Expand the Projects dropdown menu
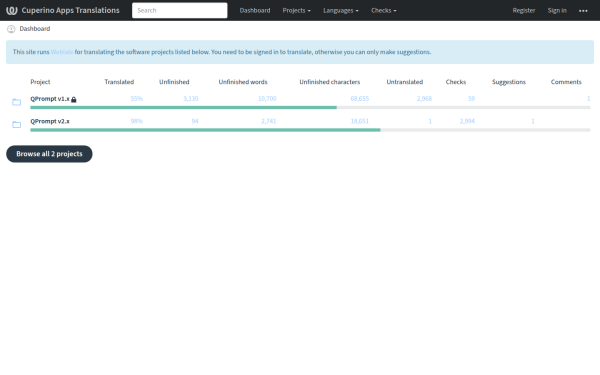The height and width of the screenshot is (375, 600). click(297, 10)
